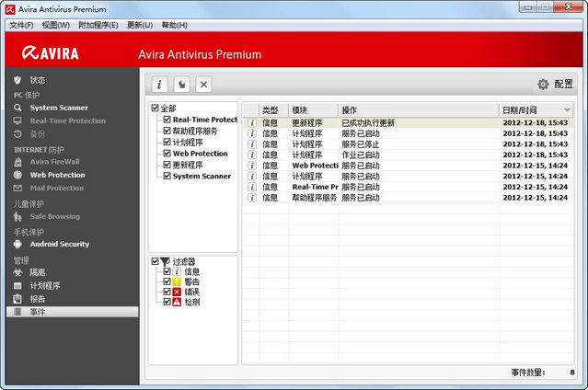Uncheck the 全部 checkbox

pos(156,109)
